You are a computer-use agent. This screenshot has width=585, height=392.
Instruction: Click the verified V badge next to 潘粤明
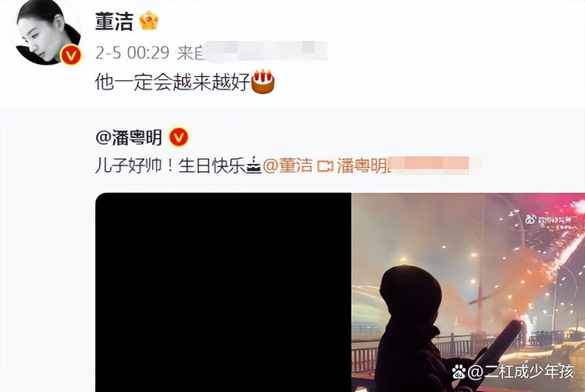(179, 137)
